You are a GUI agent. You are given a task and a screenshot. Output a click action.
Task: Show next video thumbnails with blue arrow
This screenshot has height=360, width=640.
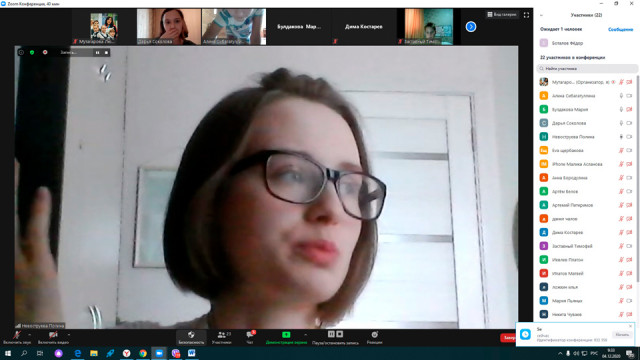(x=471, y=27)
